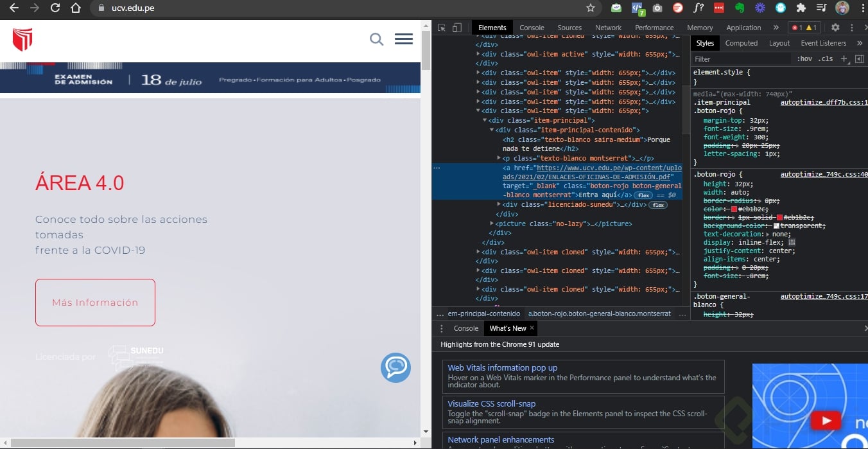
Task: Click the #eb1b2c swatch in border property
Action: click(780, 218)
